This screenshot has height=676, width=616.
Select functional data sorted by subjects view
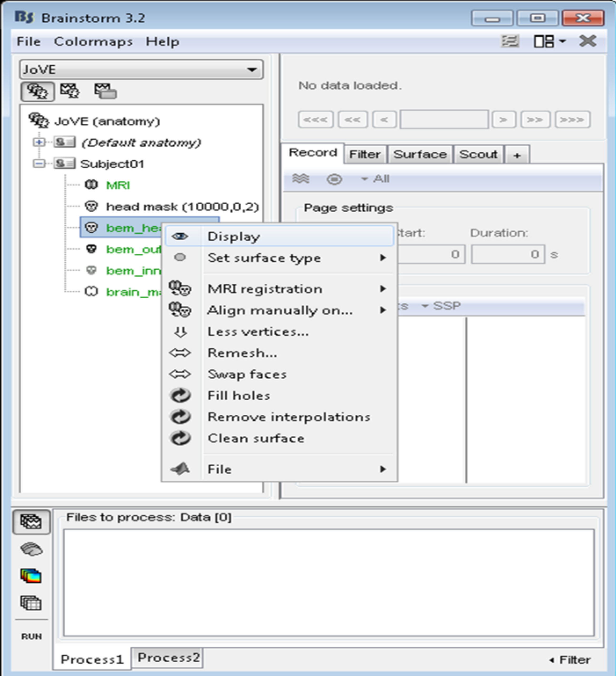(70, 91)
